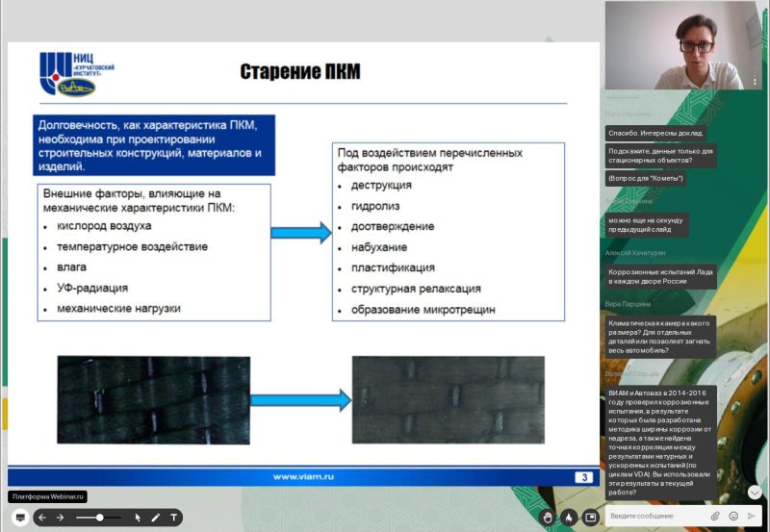
Task: Go to the next slide arrow
Action: pos(60,518)
